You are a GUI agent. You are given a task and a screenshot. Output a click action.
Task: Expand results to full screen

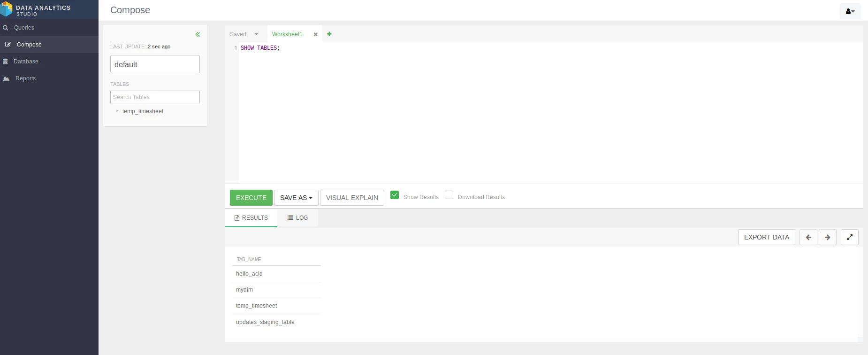(850, 237)
